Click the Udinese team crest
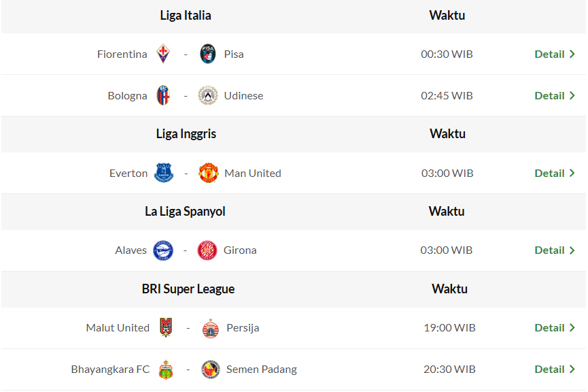 (x=207, y=95)
